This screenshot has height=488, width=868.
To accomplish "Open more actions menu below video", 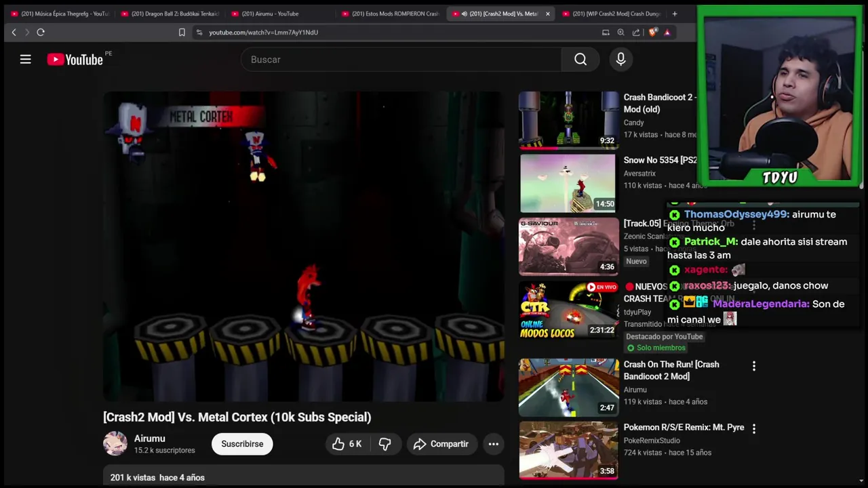I will (x=494, y=444).
